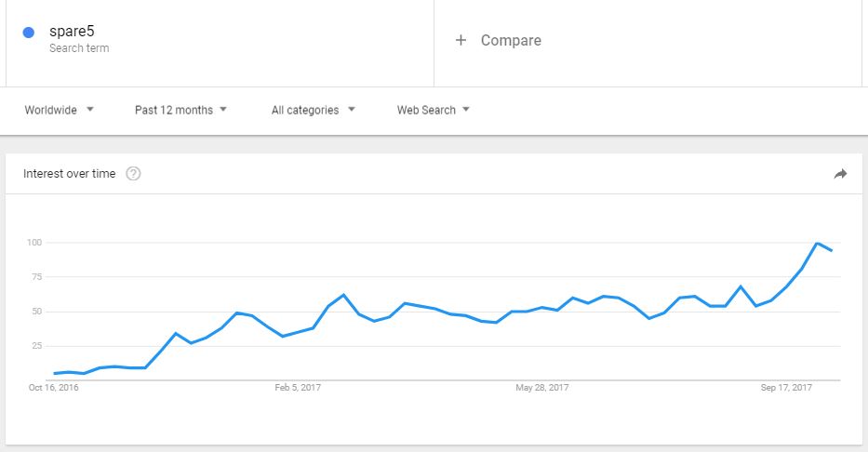This screenshot has width=868, height=452.
Task: Click the Sep 17, 2017 axis label
Action: click(786, 387)
